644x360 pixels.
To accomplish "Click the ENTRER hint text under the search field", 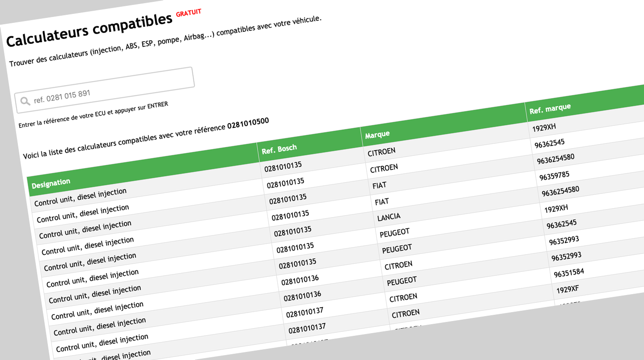I will click(x=93, y=114).
